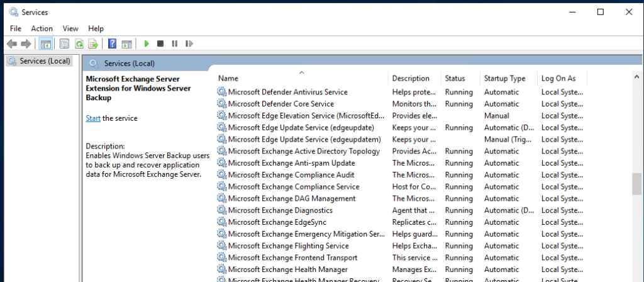Click gear icon of Microsoft Exchange Health Manager
Image resolution: width=644 pixels, height=282 pixels.
point(222,269)
